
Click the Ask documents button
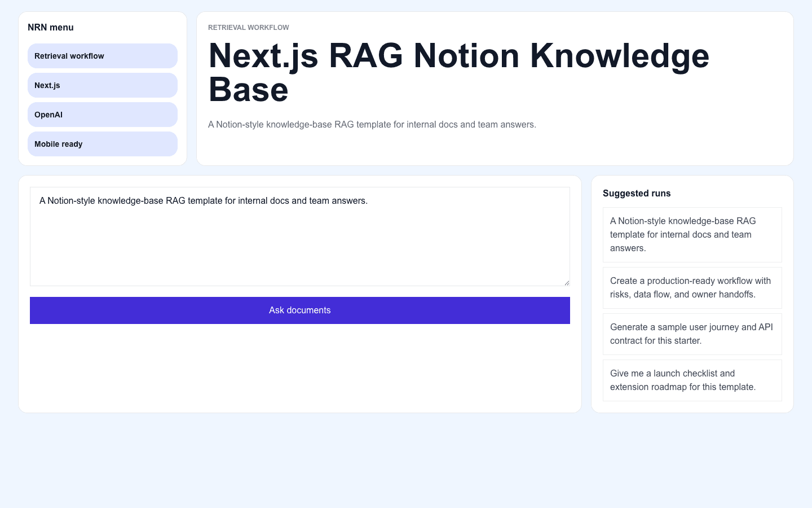(300, 310)
